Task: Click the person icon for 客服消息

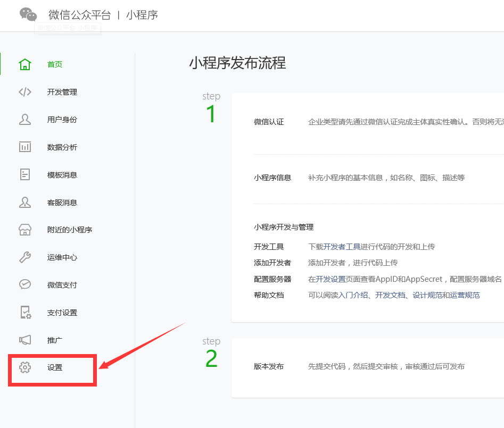Action: pyautogui.click(x=25, y=202)
